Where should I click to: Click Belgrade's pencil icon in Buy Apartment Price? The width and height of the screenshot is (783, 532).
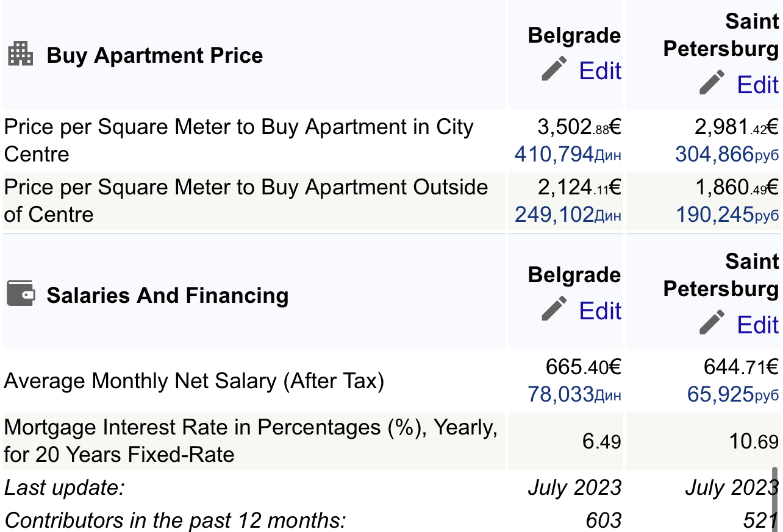554,69
